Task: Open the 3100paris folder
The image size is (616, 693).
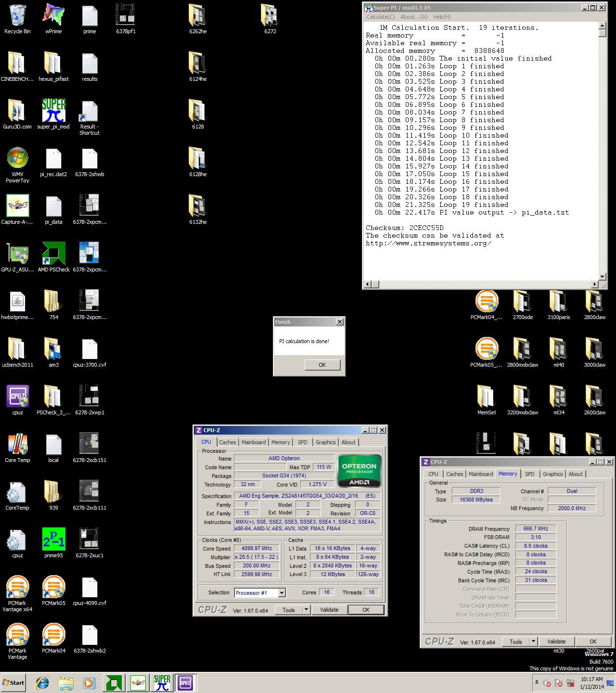Action: (x=559, y=305)
